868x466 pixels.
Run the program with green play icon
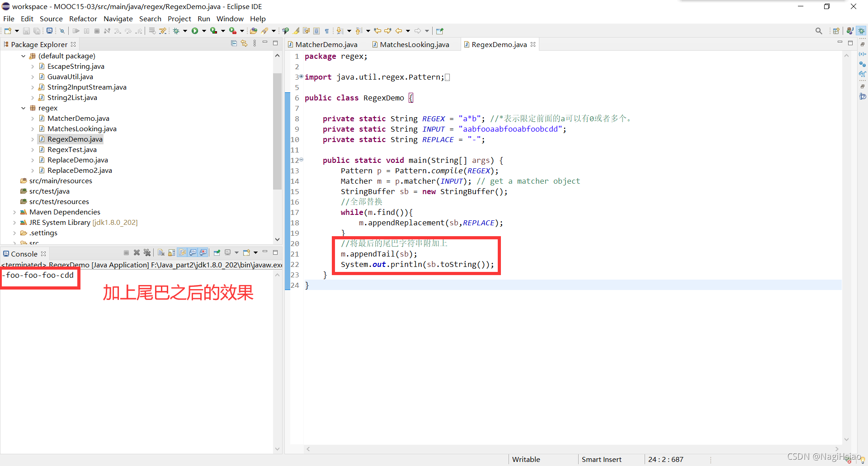(195, 31)
